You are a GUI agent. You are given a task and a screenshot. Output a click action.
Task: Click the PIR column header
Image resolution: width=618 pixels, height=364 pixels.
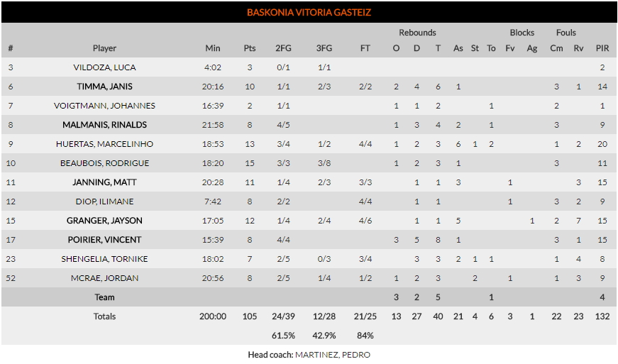(x=602, y=48)
